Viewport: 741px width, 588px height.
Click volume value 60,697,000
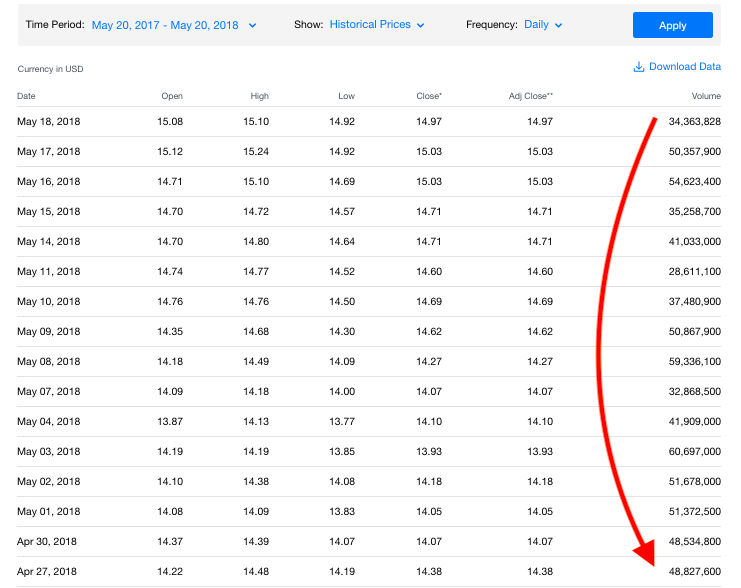click(695, 451)
